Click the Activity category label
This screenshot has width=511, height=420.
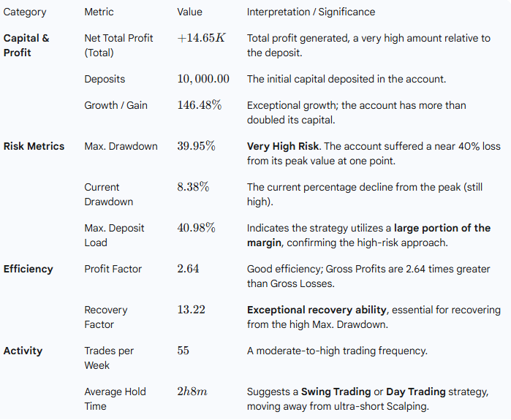tap(23, 351)
